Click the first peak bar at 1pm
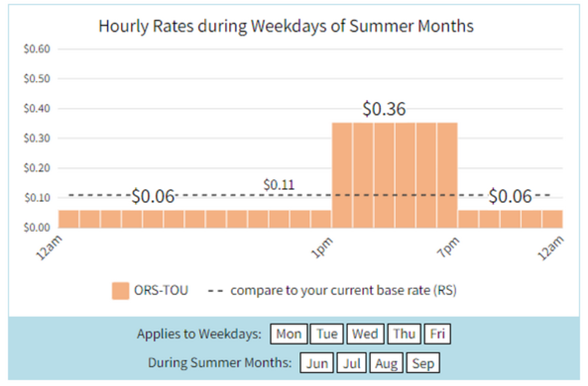The width and height of the screenshot is (588, 386). coord(342,175)
